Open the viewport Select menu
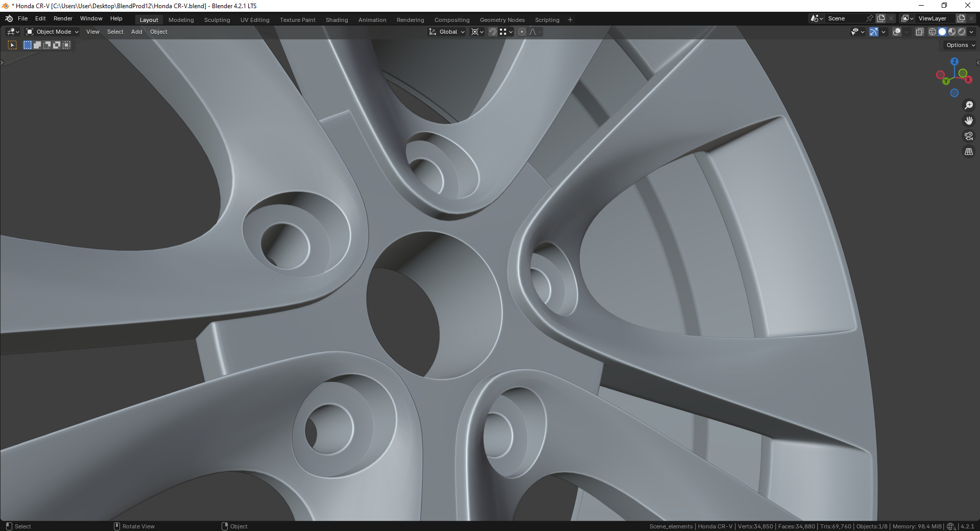Viewport: 980px width, 531px height. coord(115,32)
